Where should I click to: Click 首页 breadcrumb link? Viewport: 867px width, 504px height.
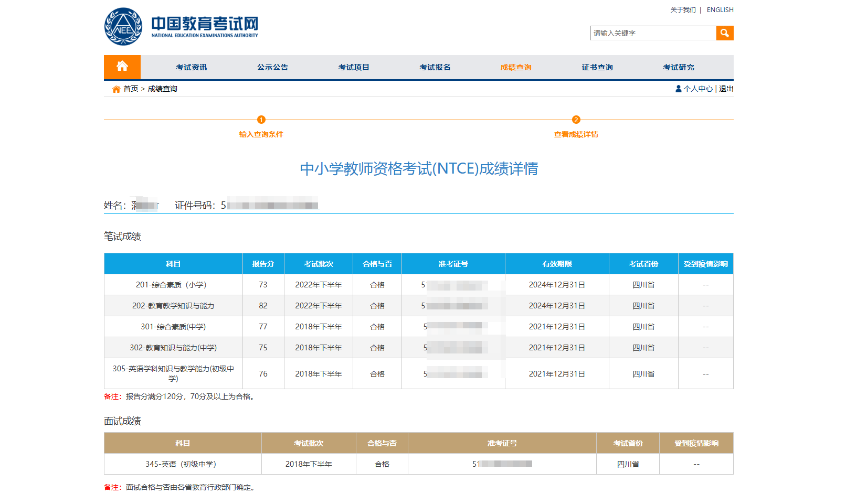(x=131, y=89)
